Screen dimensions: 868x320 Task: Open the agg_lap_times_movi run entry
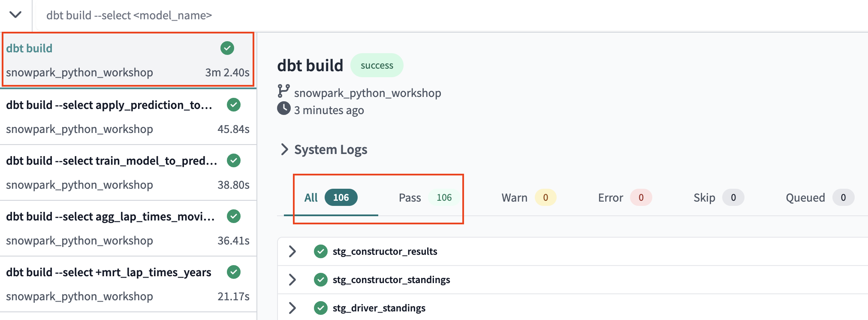(128, 228)
